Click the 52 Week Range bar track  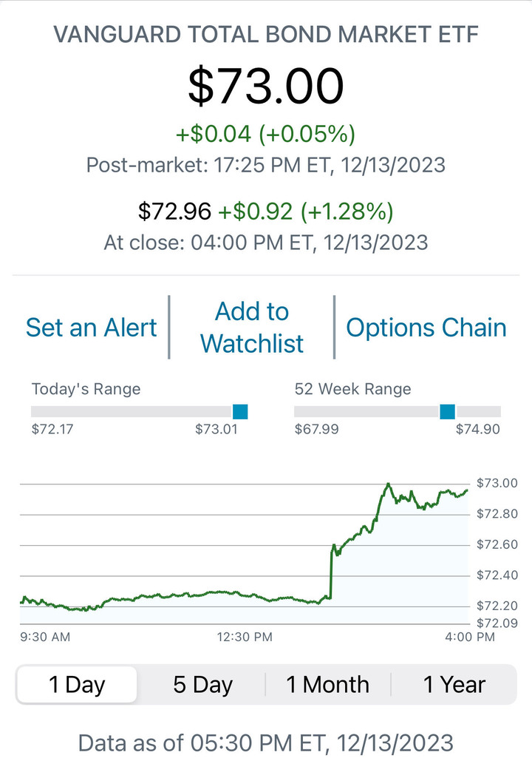tap(398, 411)
